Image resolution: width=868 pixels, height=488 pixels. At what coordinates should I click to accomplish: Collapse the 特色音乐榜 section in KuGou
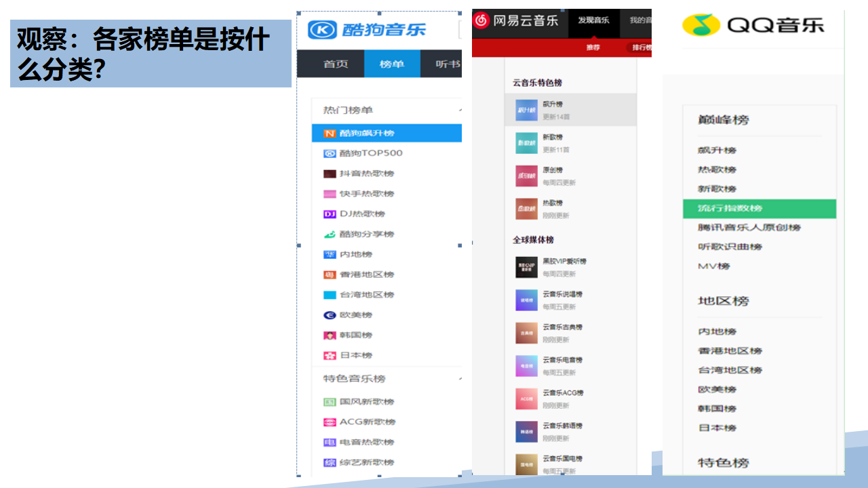pos(460,378)
